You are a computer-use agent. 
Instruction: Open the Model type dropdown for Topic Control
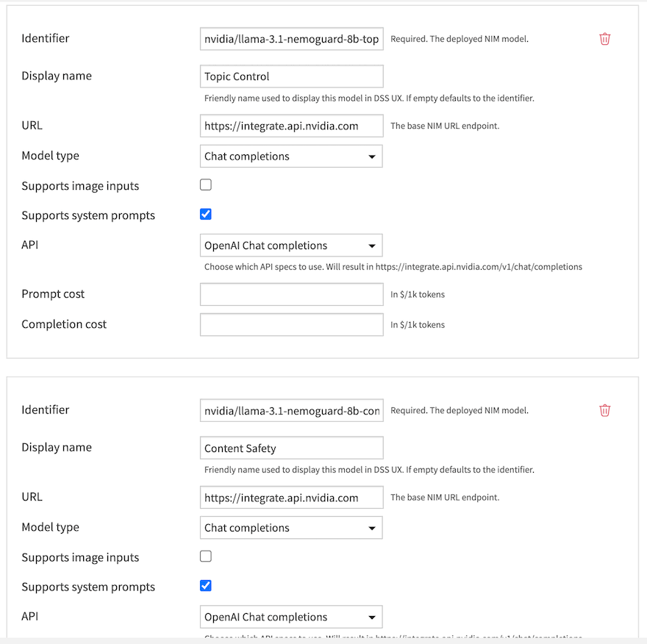tap(291, 156)
